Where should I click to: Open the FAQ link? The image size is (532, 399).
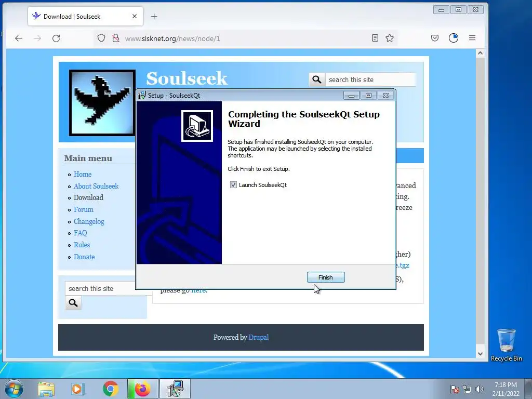81,233
